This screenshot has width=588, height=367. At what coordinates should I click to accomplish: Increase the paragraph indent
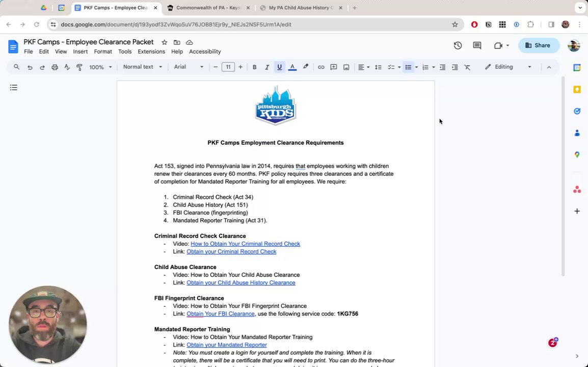(455, 67)
